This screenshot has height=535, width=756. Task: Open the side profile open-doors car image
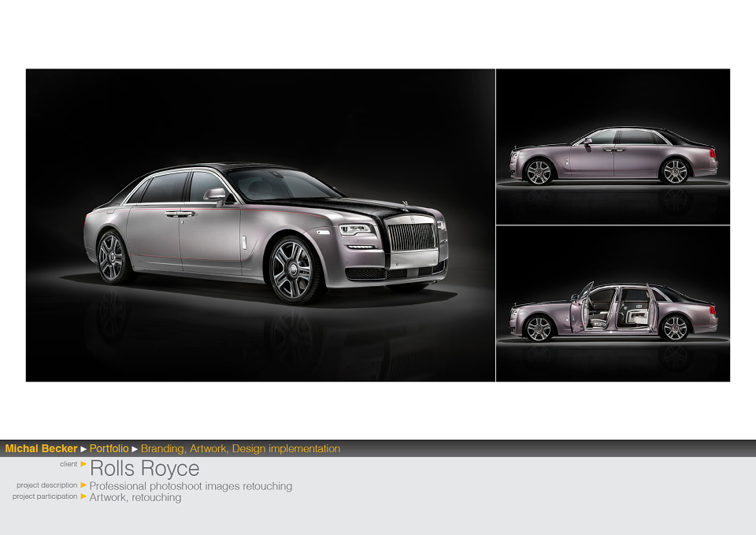click(613, 304)
